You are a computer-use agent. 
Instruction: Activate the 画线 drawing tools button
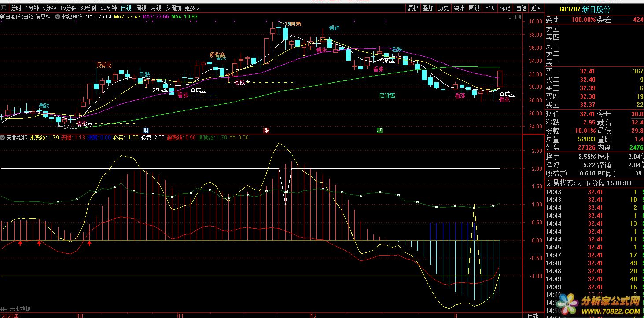coord(474,7)
